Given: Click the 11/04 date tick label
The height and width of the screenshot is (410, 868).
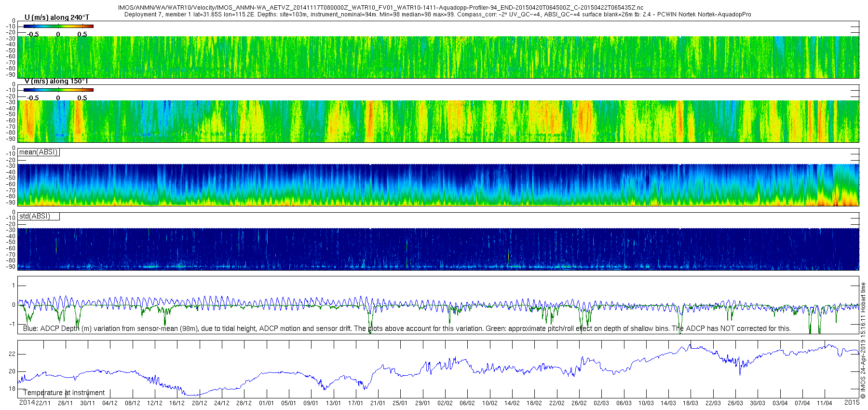Looking at the screenshot, I should click(825, 403).
